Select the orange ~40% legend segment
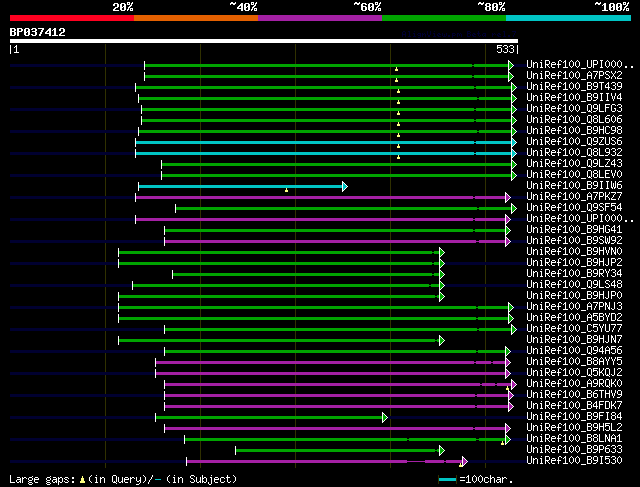Image resolution: width=640 pixels, height=487 pixels. point(195,18)
